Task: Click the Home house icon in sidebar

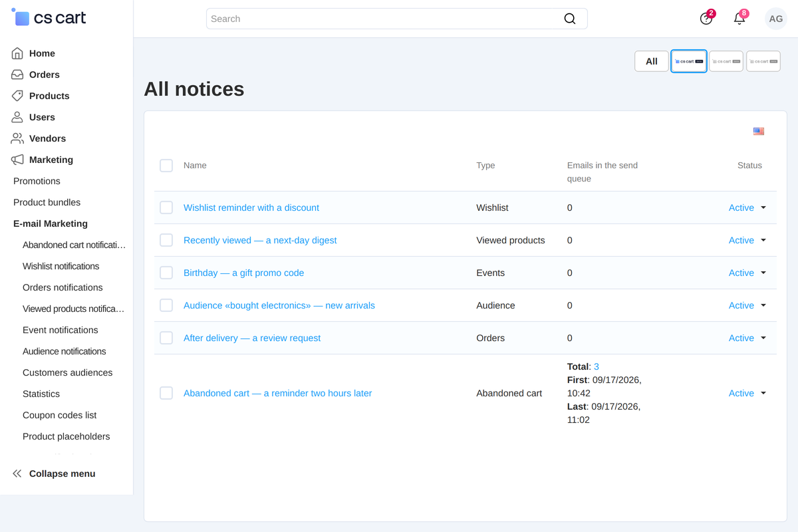Action: pos(17,53)
